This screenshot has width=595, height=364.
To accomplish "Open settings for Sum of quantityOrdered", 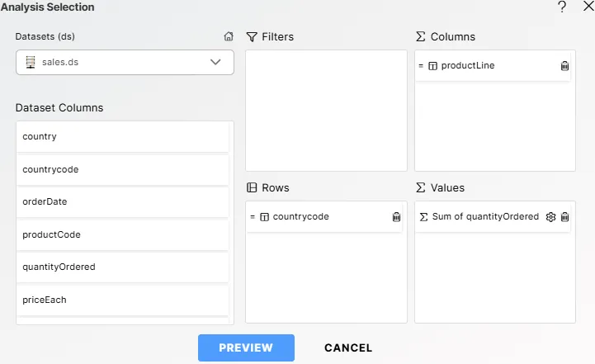I will click(551, 217).
